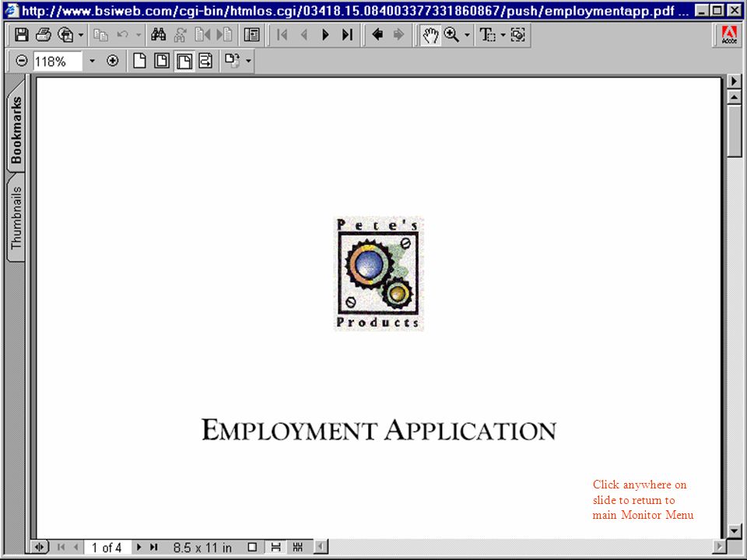Click the Reflow page icon

[205, 61]
